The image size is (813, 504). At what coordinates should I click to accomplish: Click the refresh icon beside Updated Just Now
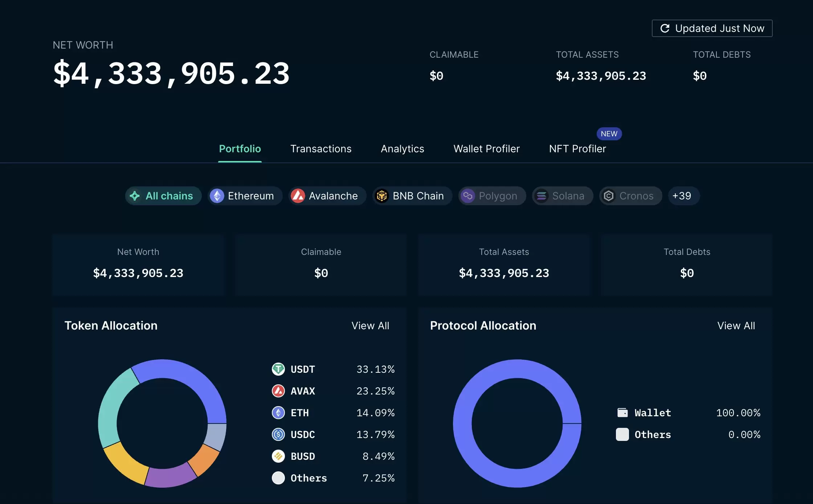665,28
